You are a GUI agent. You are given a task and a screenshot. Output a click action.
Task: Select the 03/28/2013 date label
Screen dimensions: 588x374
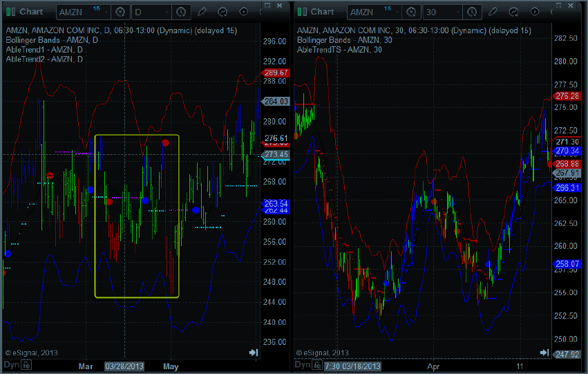[x=124, y=366]
